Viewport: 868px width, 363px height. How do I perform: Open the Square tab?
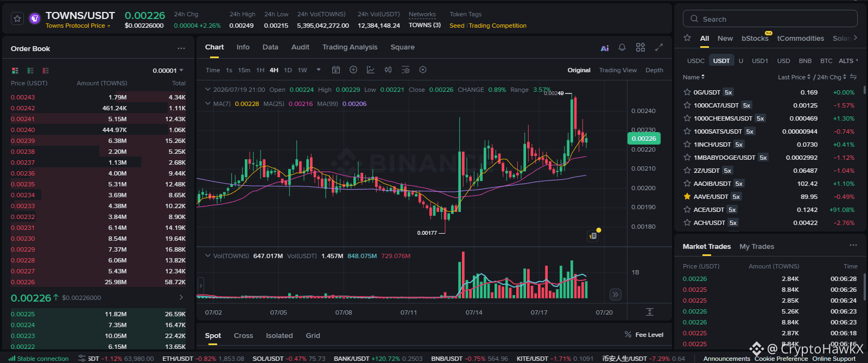pos(403,47)
